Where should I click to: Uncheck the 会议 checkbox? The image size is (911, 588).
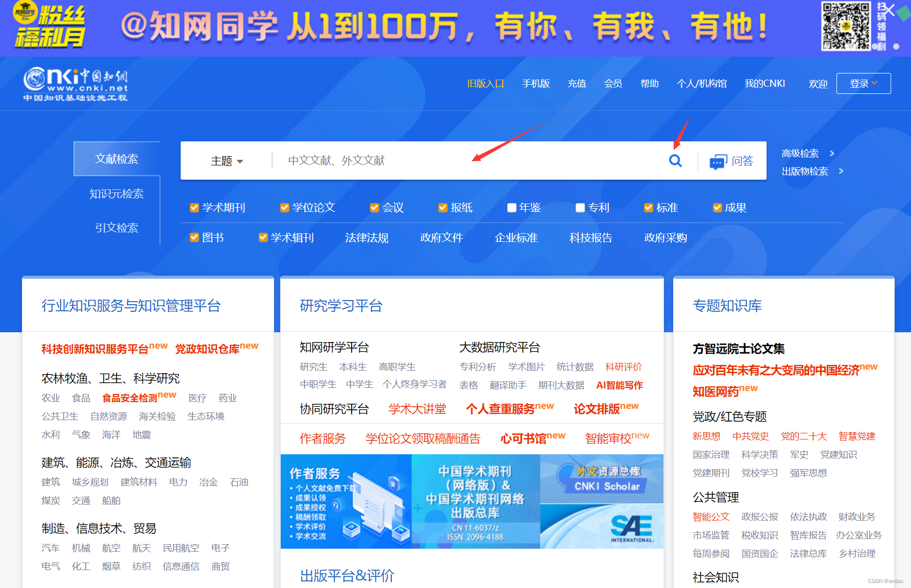coord(374,208)
